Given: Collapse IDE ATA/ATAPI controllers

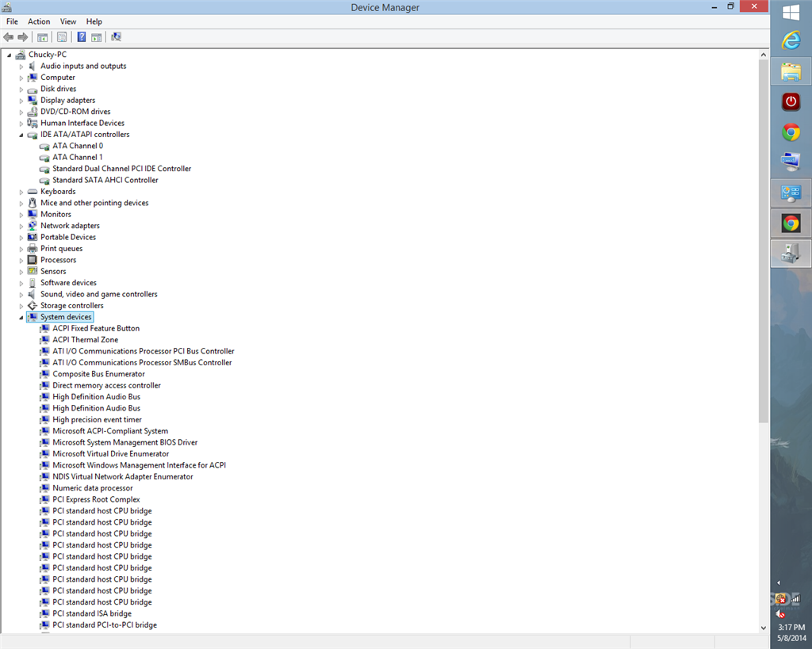Looking at the screenshot, I should click(x=21, y=135).
